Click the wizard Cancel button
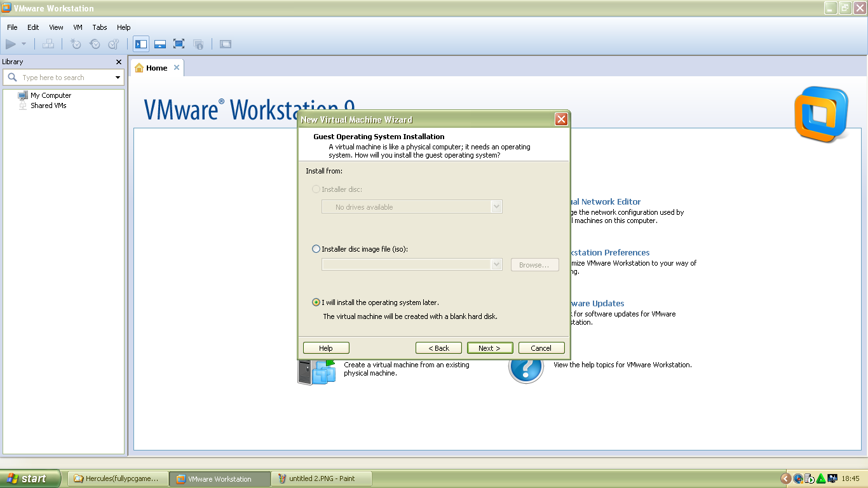This screenshot has width=868, height=488. (541, 348)
